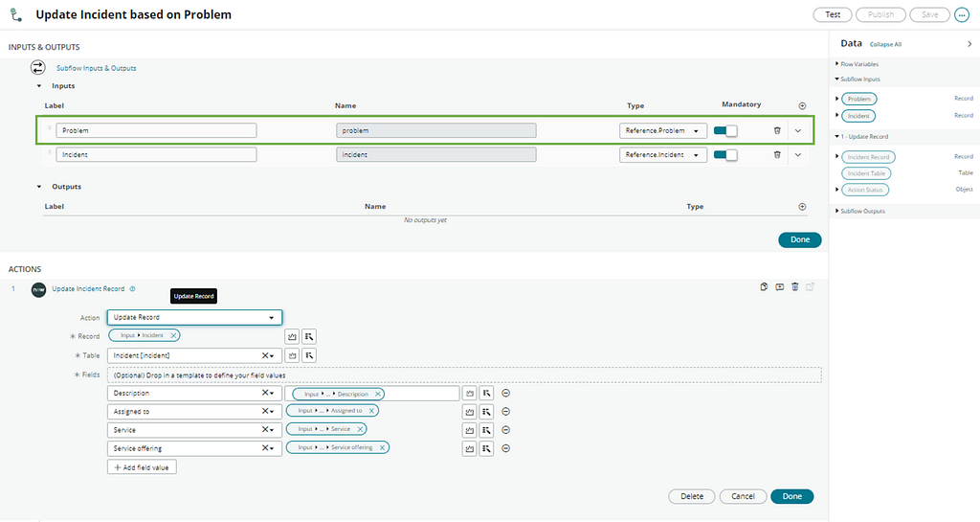Click the add annotation comment icon
Image resolution: width=980 pixels, height=522 pixels.
point(779,287)
